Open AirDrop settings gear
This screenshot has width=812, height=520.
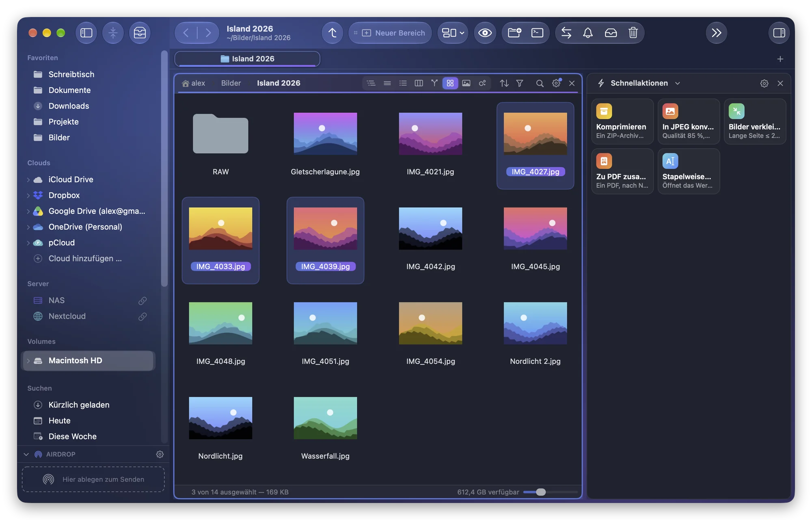click(160, 454)
